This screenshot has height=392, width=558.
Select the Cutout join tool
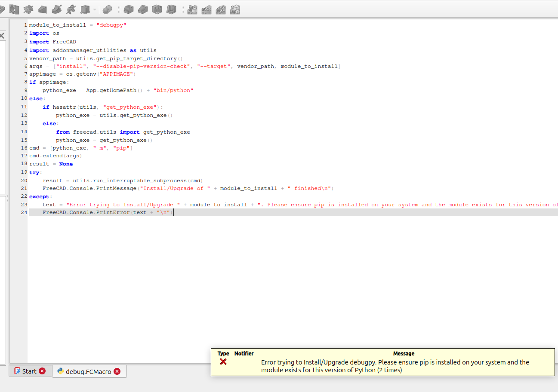220,9
